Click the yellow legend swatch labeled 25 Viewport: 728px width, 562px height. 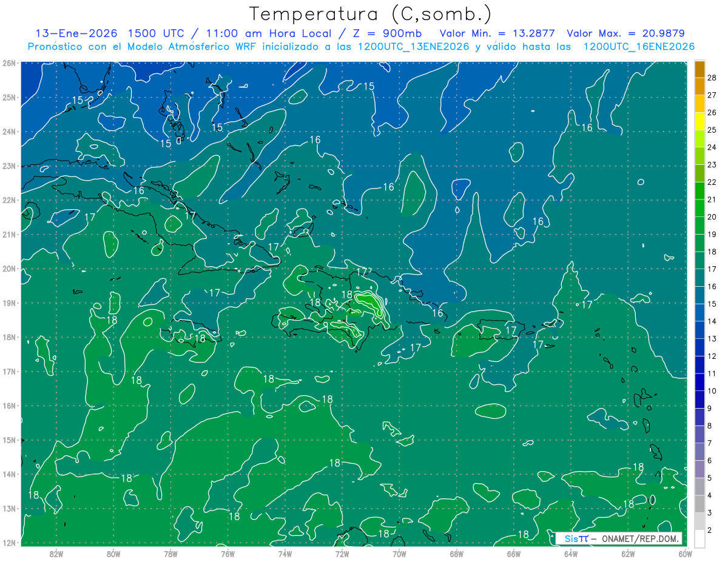[699, 121]
